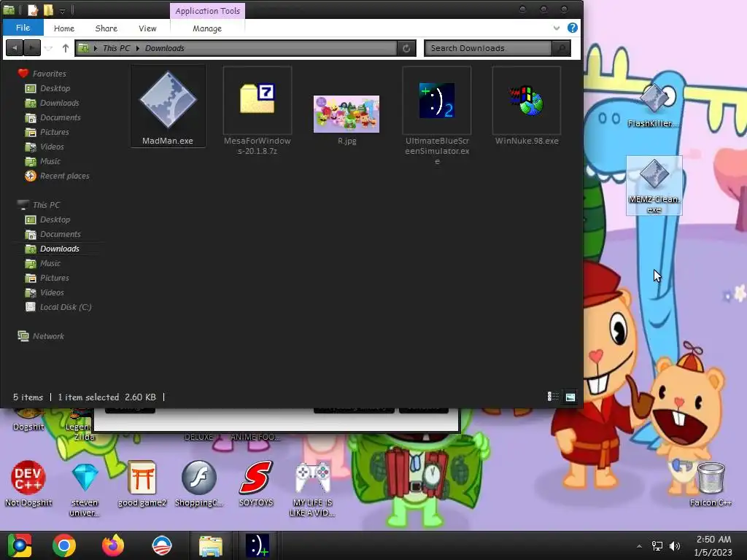Switch to details view in status bar
Screen dimensions: 747x560
(553, 397)
